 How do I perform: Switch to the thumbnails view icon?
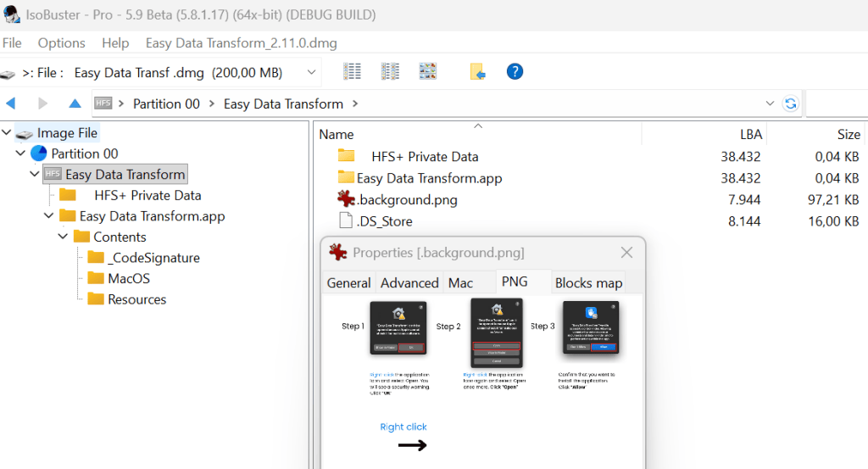pos(427,71)
